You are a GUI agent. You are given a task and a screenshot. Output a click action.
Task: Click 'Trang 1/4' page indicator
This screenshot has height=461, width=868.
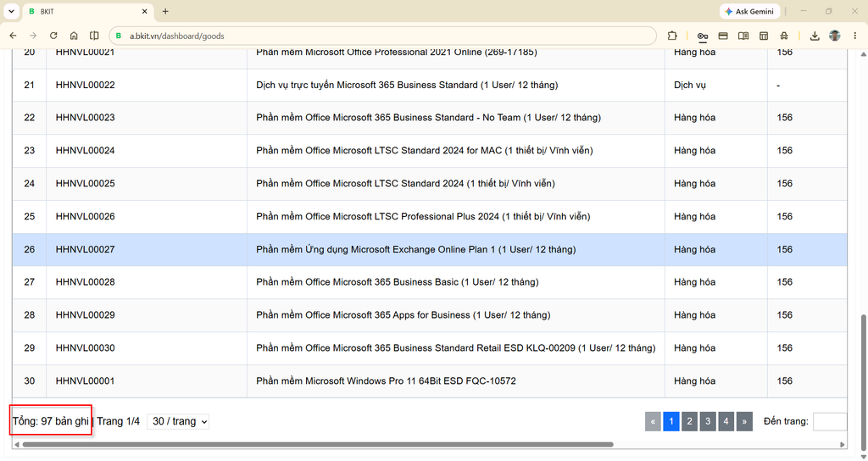pos(119,421)
